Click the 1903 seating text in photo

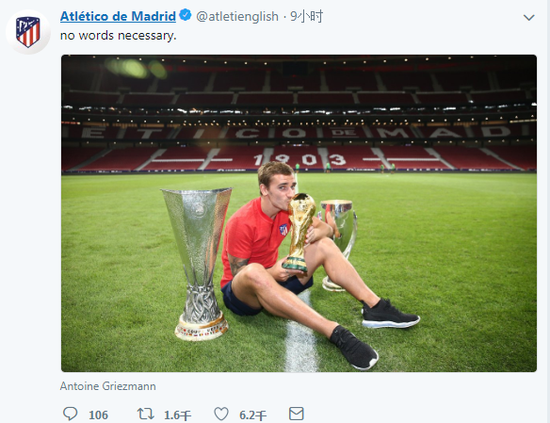[x=300, y=160]
